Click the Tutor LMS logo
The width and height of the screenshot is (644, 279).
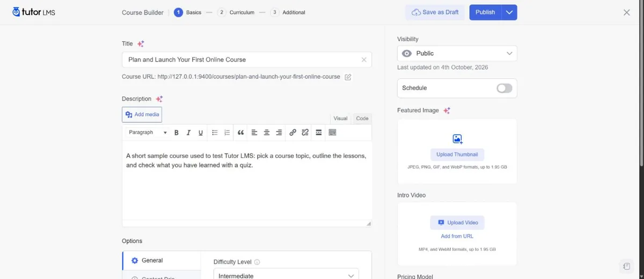click(x=33, y=12)
